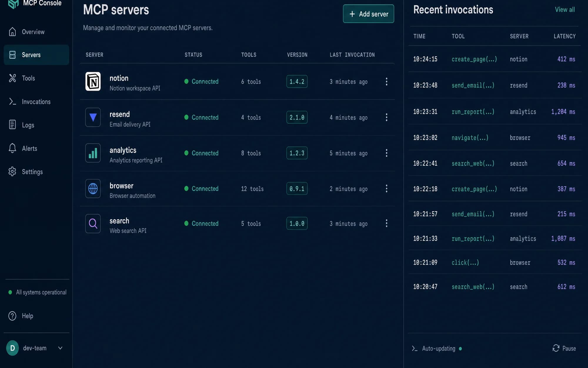
Task: Open the Invocations section
Action: (x=36, y=102)
